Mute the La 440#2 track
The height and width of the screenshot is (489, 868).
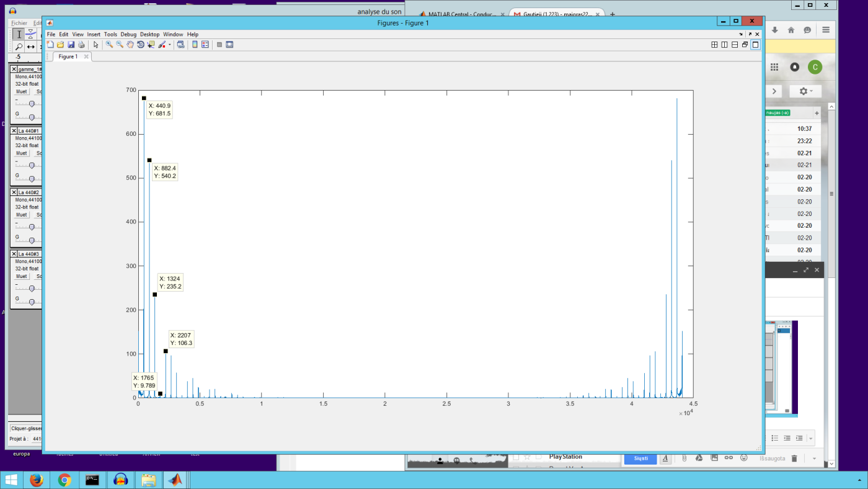[x=22, y=215]
